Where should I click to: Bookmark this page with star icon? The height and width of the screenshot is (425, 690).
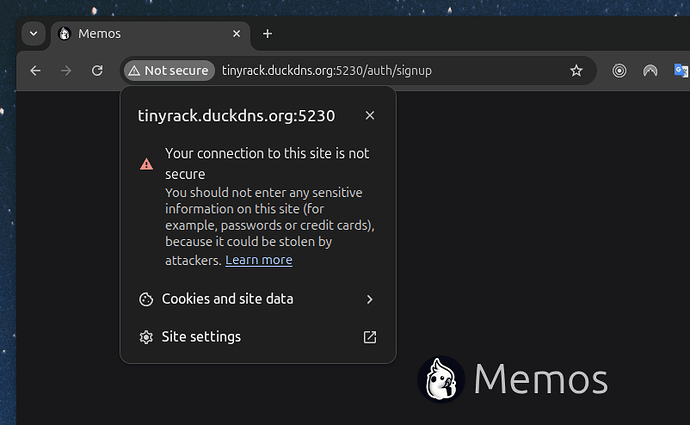[x=576, y=70]
